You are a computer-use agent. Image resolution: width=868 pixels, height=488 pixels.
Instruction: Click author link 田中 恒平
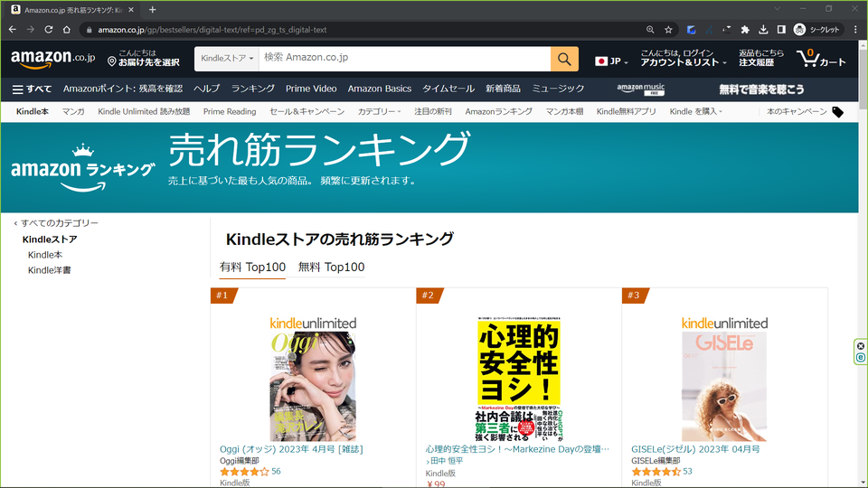447,461
